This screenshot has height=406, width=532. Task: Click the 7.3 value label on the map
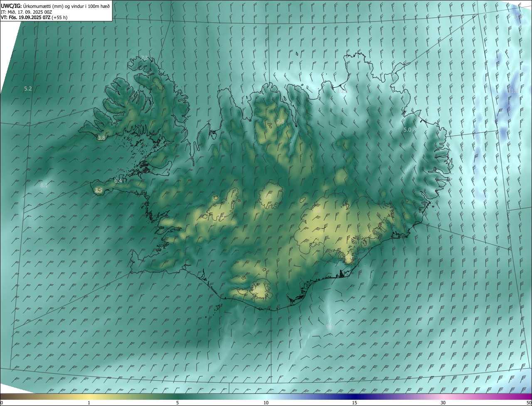144,57
